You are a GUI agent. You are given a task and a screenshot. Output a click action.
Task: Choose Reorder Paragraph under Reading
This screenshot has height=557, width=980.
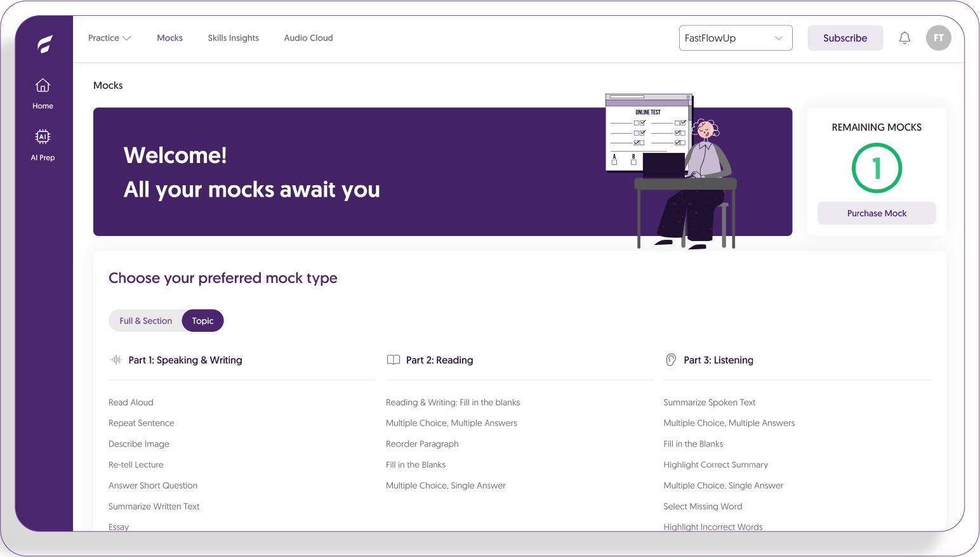(422, 444)
